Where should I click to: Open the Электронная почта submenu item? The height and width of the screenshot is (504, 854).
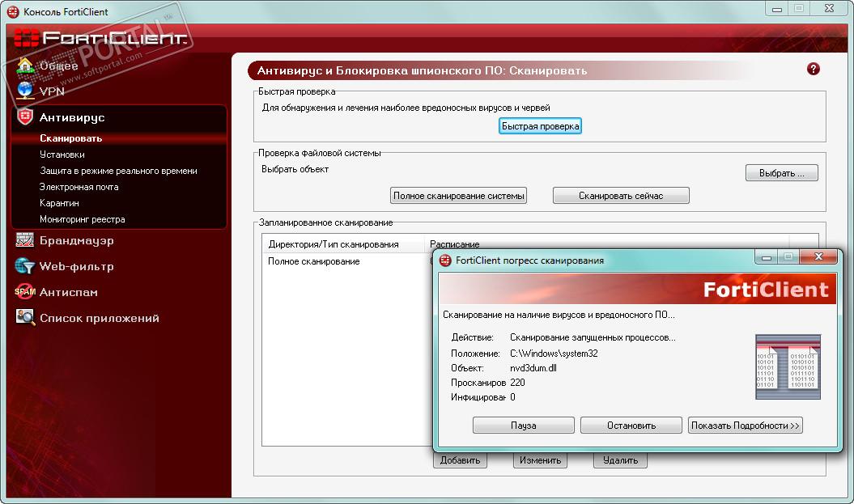pos(79,187)
